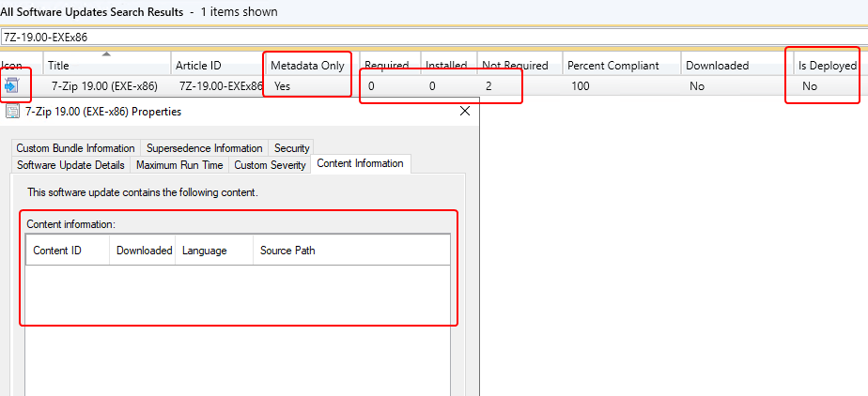Open the Security tab
Screen dimensions: 868x396
[x=292, y=148]
